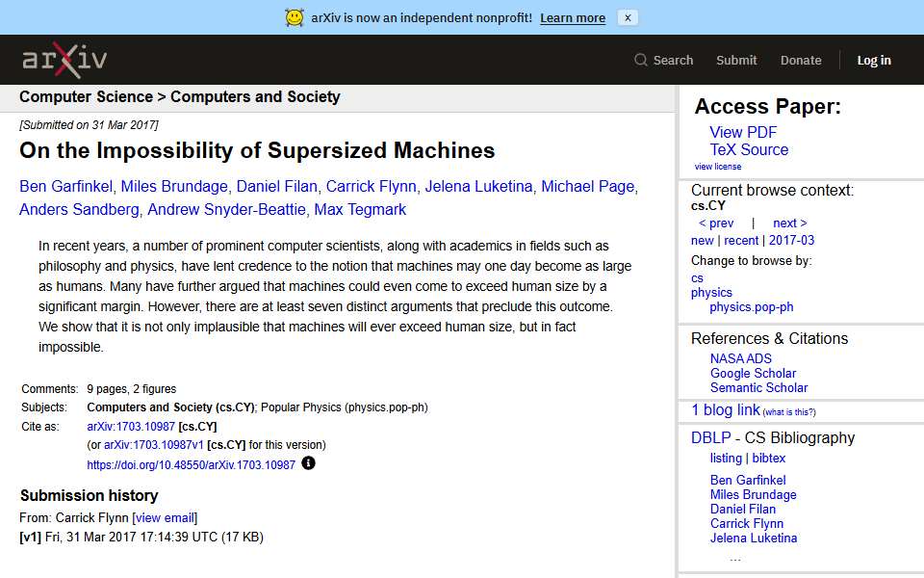Open the DBLP listing link
Image resolution: width=924 pixels, height=578 pixels.
point(726,459)
